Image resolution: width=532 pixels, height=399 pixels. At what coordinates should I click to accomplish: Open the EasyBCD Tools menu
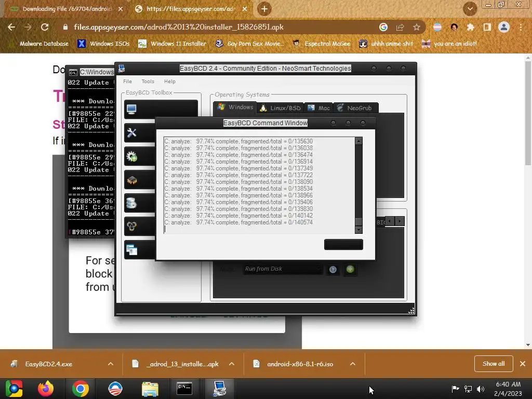click(x=148, y=82)
